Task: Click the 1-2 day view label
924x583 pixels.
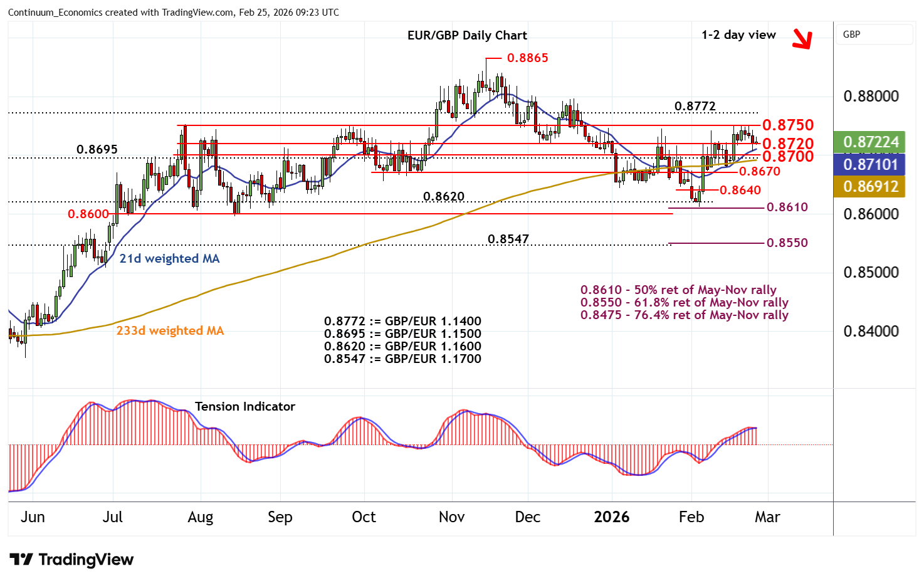Action: click(738, 34)
